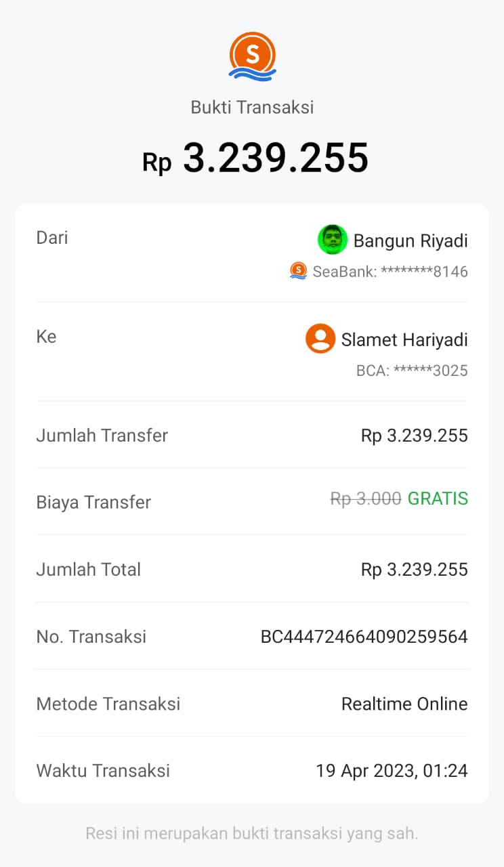Screen dimensions: 504x867
Task: Tap the large Rp 3.239.255 header amount
Action: (255, 158)
